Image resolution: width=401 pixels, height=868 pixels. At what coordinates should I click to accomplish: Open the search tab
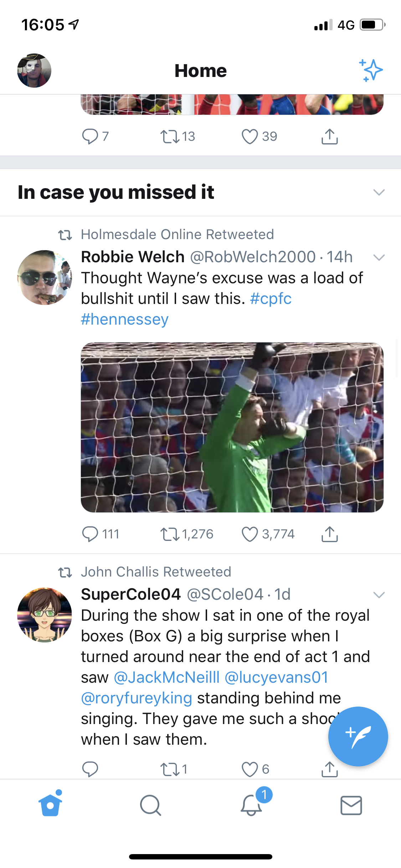(x=150, y=805)
